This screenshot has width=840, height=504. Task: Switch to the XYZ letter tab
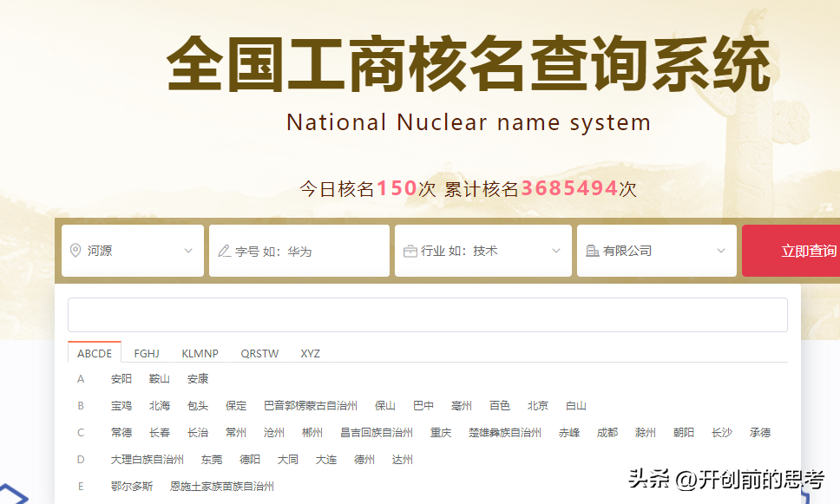310,353
